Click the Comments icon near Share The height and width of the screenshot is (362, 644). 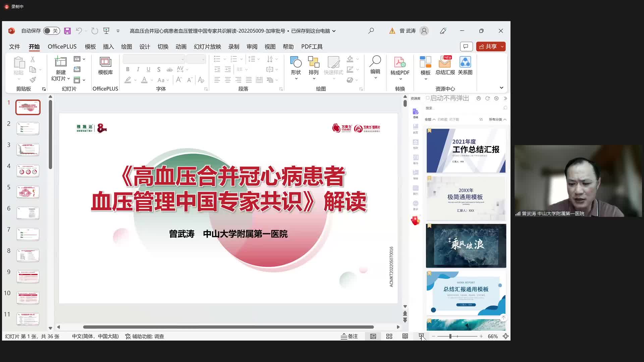[466, 47]
